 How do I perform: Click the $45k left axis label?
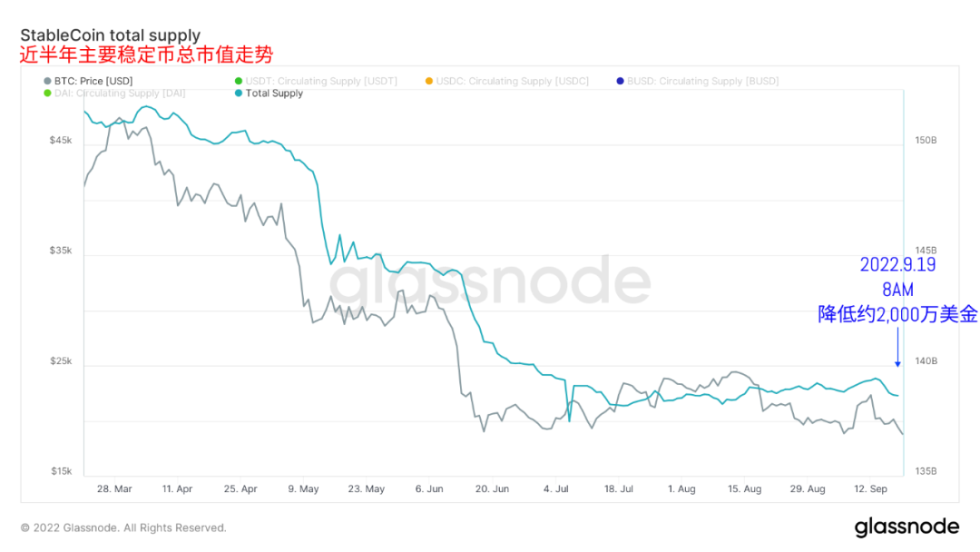point(61,141)
